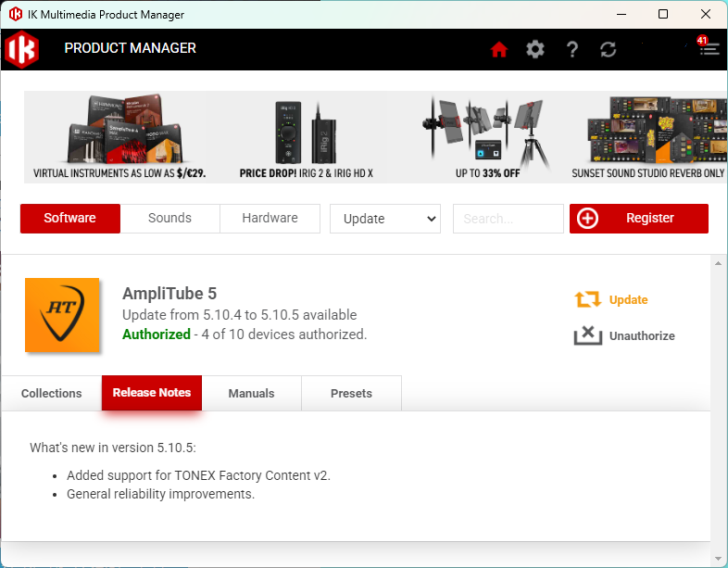Screen dimensions: 728x568
Task: Click 'Update from 5.10.4 to 5.10.5 available'
Action: tap(240, 315)
